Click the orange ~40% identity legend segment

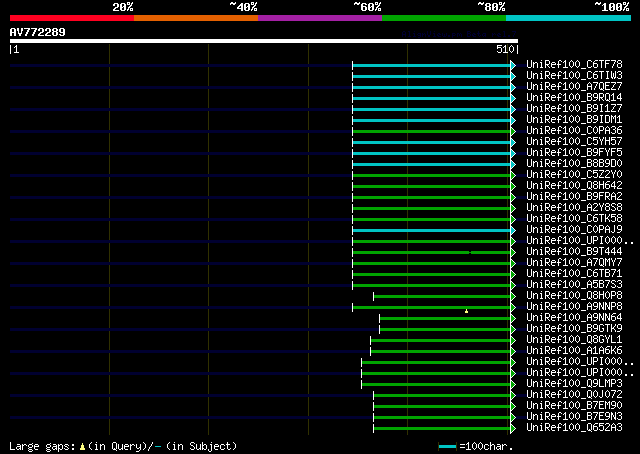196,18
